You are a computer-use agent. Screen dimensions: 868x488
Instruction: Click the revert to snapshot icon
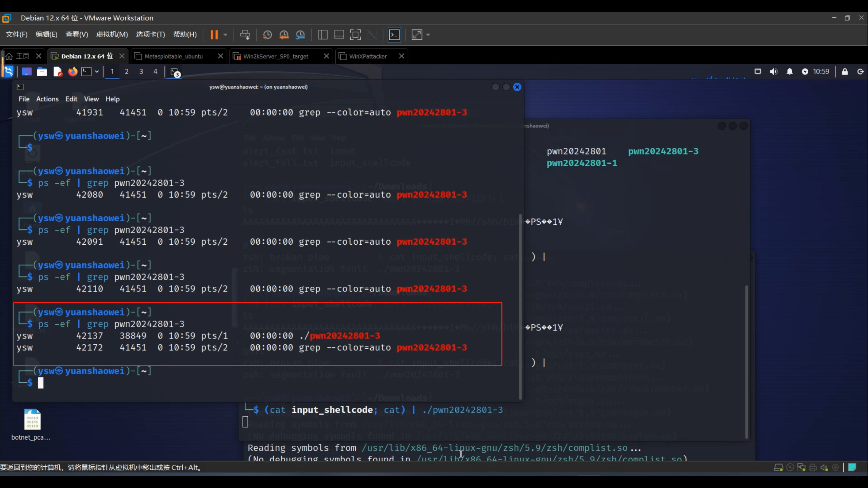pyautogui.click(x=284, y=35)
